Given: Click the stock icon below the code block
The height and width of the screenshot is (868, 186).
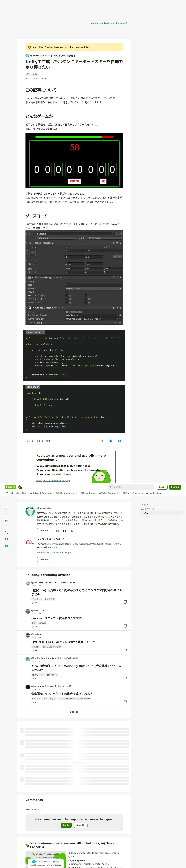Looking at the screenshot, I should click(x=39, y=441).
